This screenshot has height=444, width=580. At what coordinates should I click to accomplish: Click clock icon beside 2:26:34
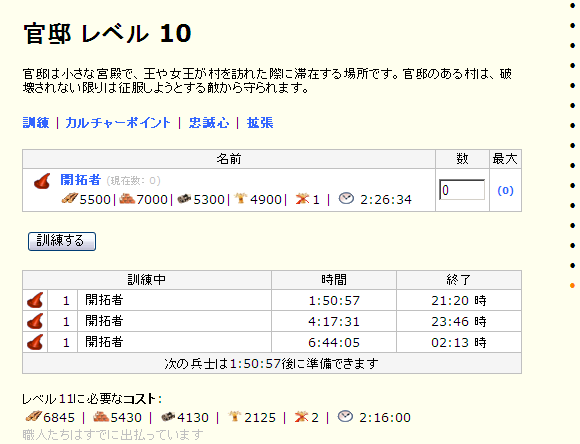[346, 198]
